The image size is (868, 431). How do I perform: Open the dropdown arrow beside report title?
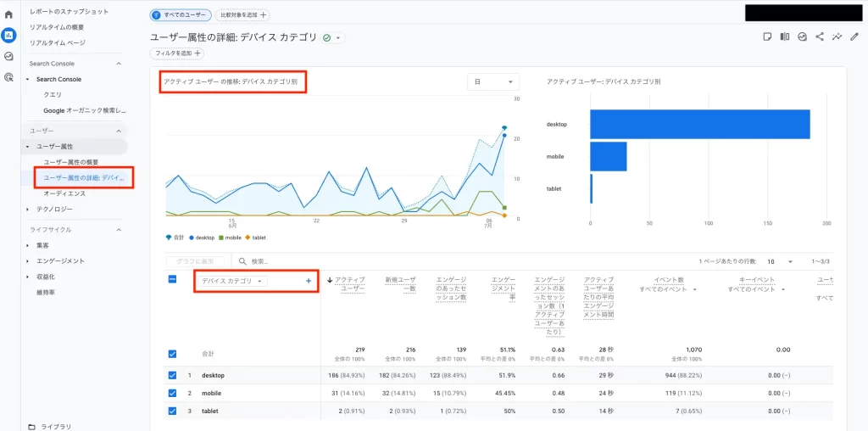click(x=338, y=38)
